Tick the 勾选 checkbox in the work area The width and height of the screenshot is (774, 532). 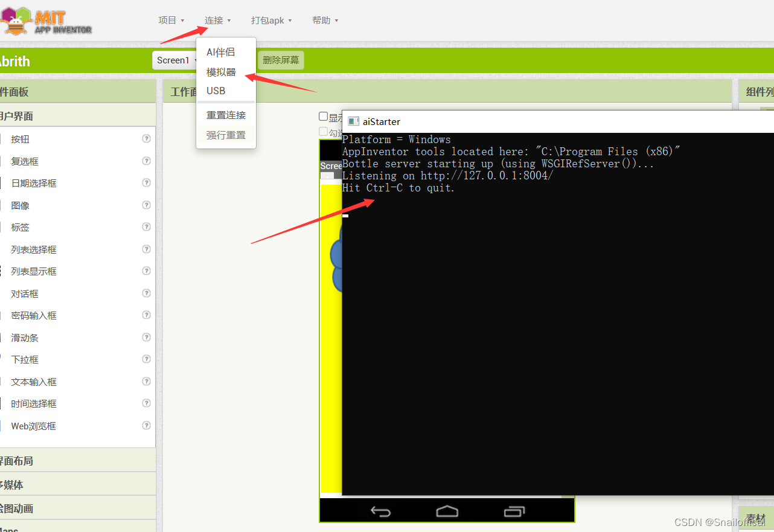324,132
